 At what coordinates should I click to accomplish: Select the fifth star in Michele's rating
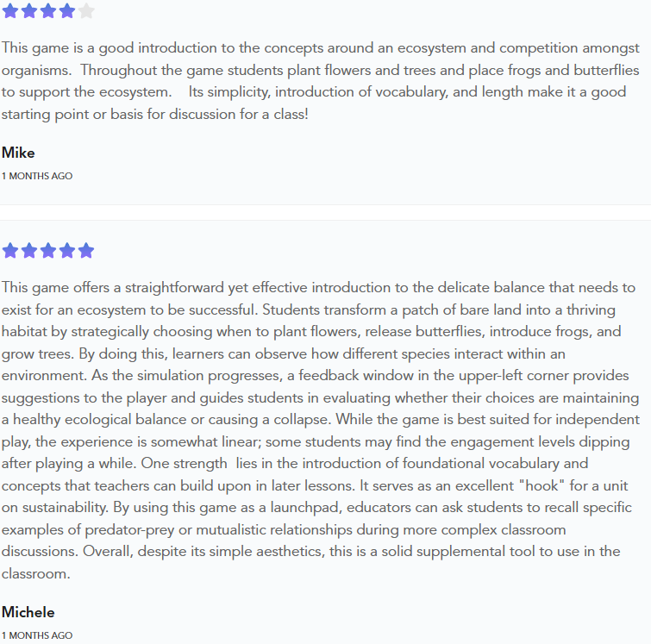pyautogui.click(x=85, y=251)
